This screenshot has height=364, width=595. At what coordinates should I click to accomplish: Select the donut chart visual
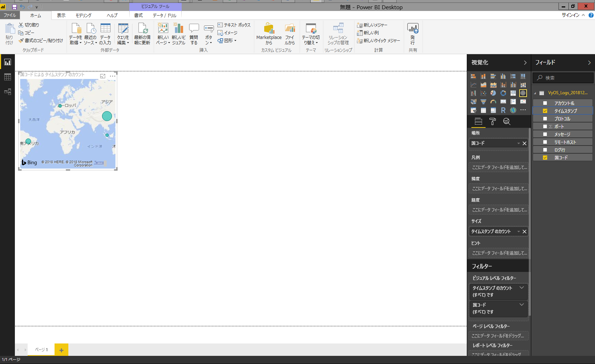pos(503,93)
